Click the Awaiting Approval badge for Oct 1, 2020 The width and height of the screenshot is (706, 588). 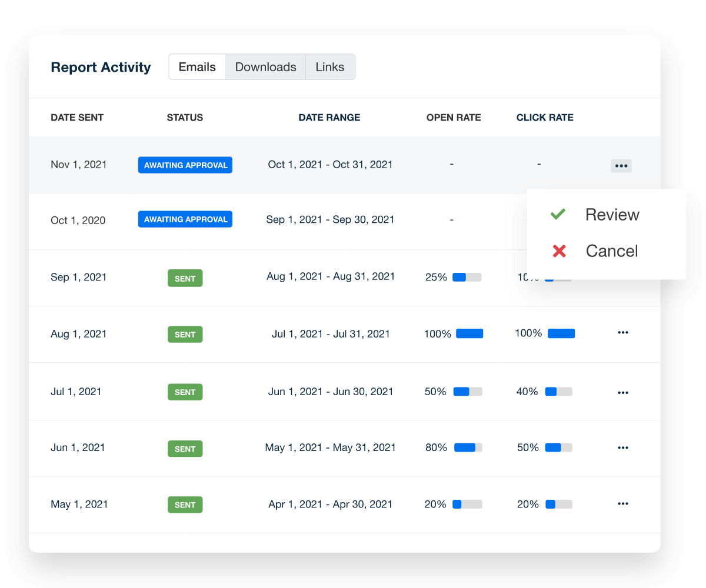pos(185,219)
